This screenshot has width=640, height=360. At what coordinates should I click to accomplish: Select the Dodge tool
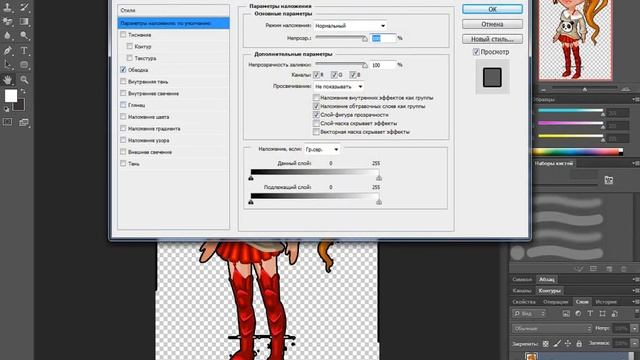click(24, 36)
